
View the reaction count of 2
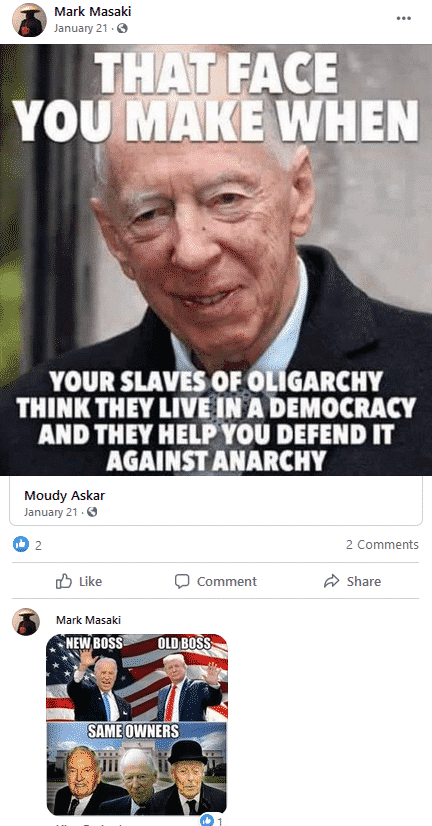pyautogui.click(x=38, y=545)
